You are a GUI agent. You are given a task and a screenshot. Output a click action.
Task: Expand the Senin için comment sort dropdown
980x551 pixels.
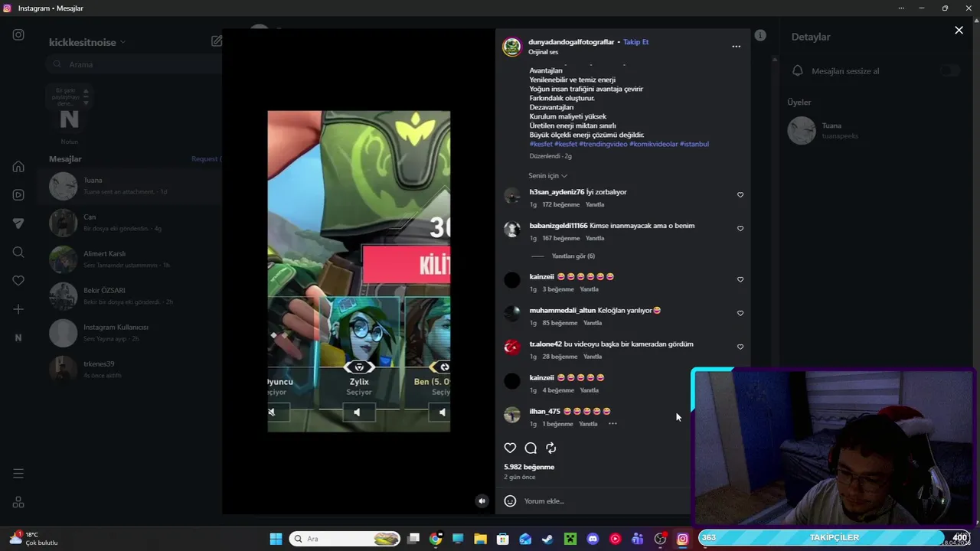click(x=547, y=176)
